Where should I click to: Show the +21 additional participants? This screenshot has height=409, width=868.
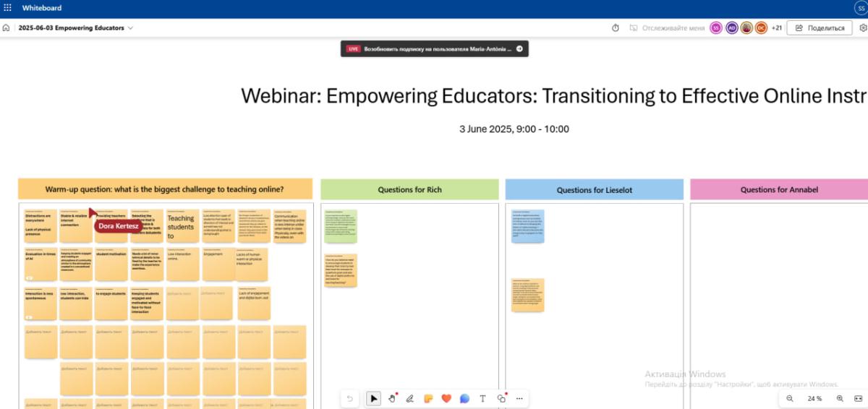point(776,28)
